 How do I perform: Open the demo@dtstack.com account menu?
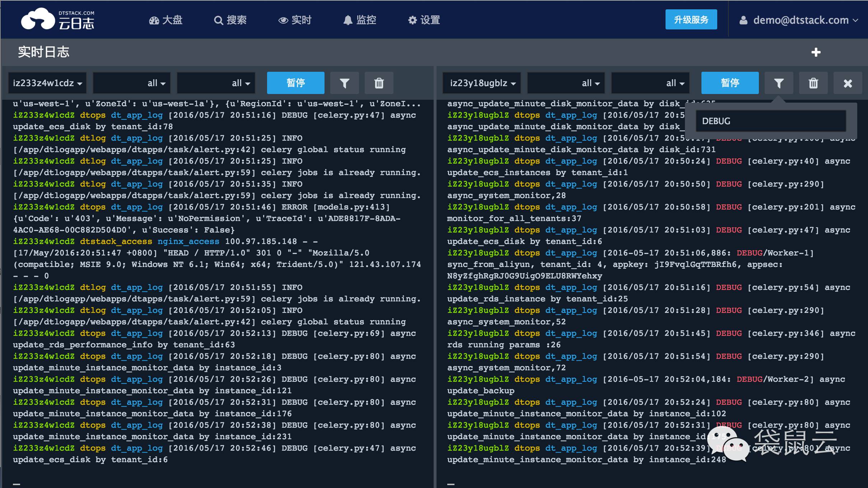coord(798,20)
